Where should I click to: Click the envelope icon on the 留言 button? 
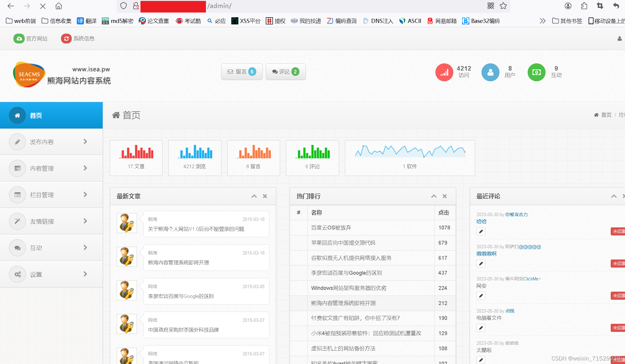(230, 71)
